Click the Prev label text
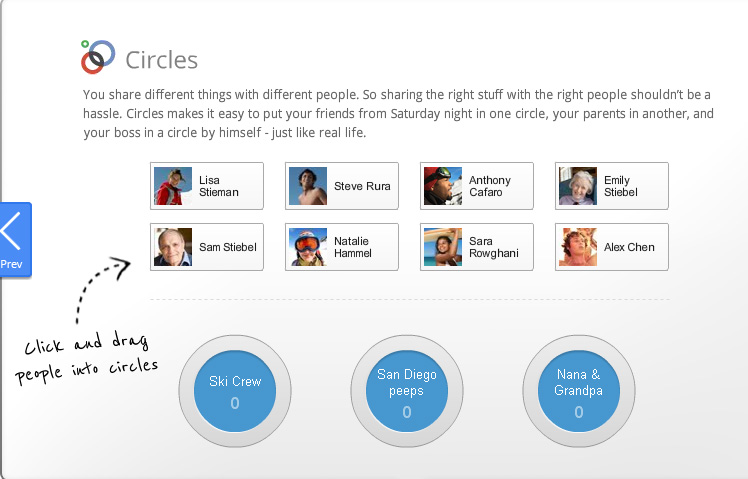Viewport: 748px width, 479px height. click(12, 265)
